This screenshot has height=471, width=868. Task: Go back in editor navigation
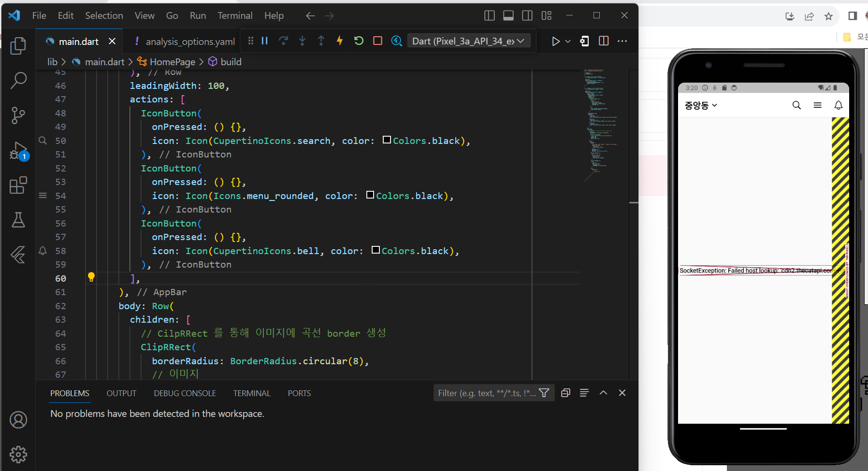(310, 16)
